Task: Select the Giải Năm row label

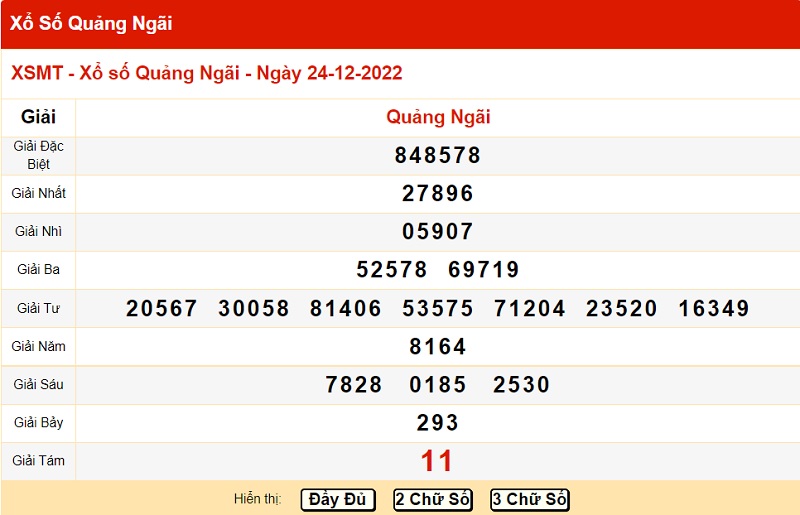Action: coord(38,347)
